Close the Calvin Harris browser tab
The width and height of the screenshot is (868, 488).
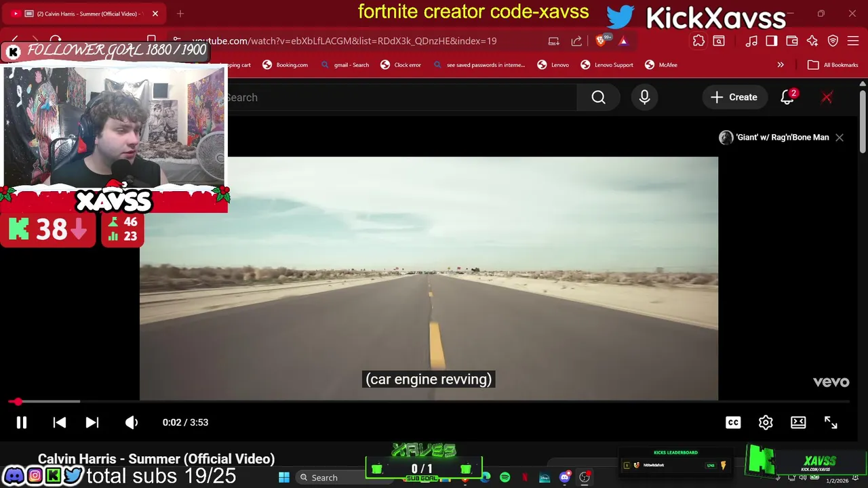click(155, 14)
